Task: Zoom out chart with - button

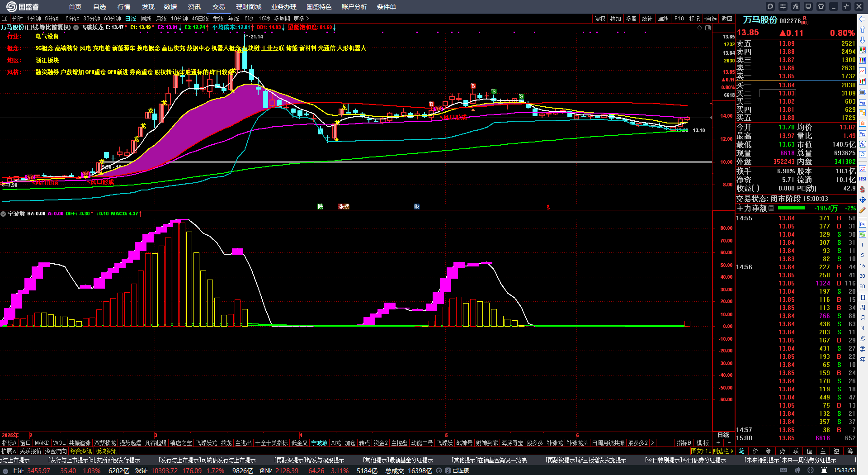Action: coord(729,443)
